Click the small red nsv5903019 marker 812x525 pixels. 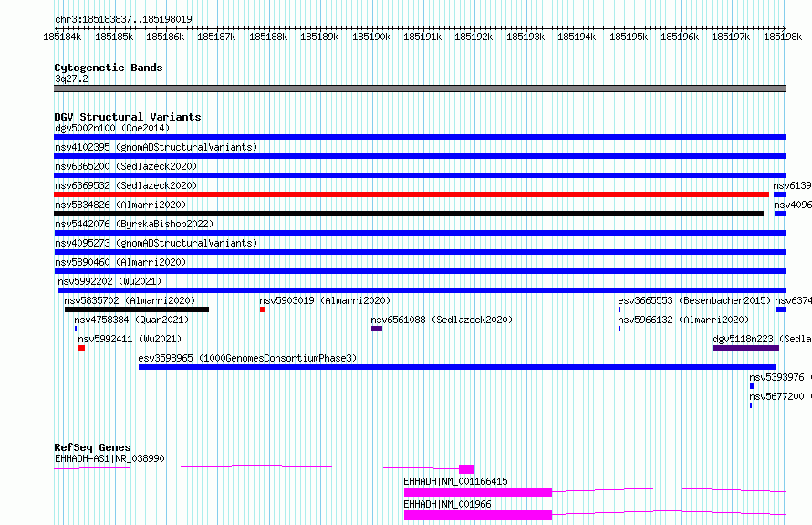click(262, 310)
